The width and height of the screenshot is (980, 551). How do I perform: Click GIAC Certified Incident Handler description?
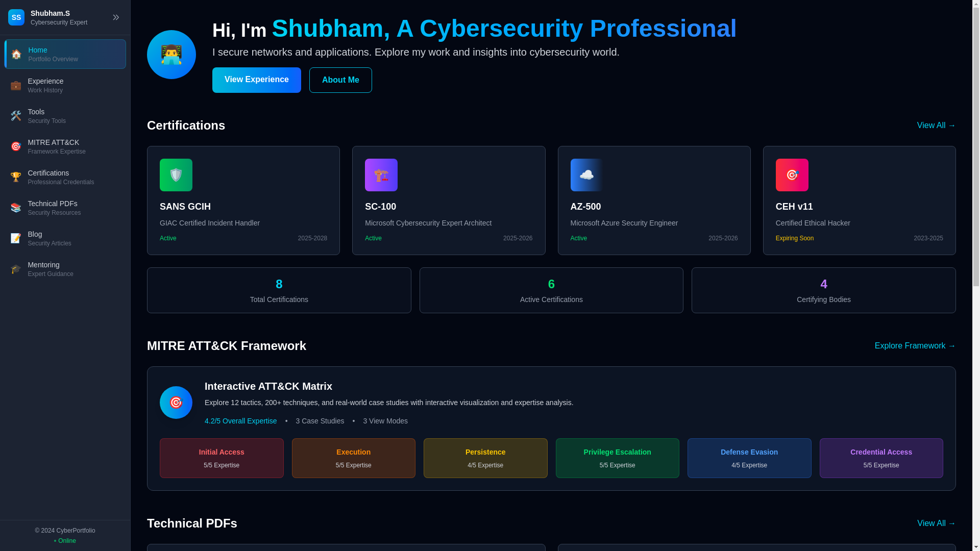210,223
